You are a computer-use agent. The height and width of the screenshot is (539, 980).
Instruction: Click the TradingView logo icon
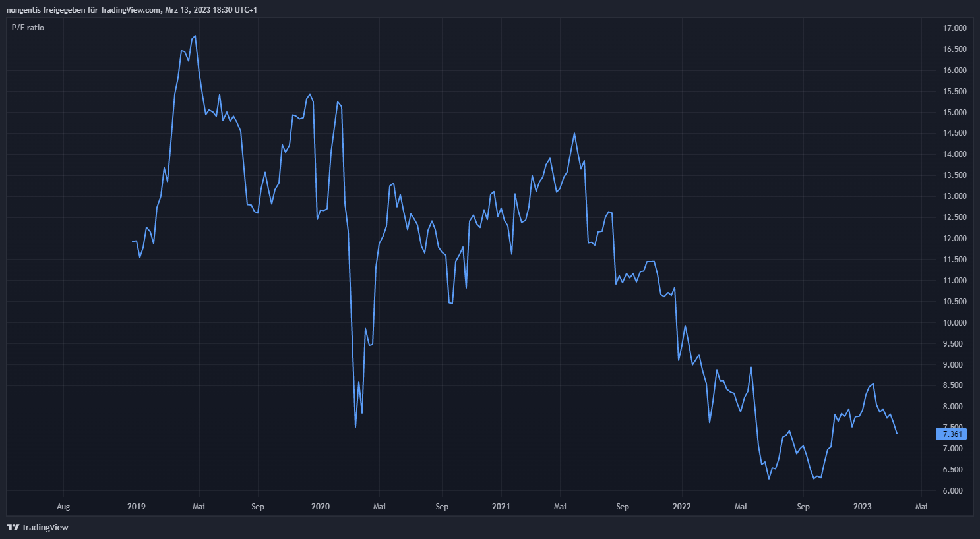pos(13,527)
